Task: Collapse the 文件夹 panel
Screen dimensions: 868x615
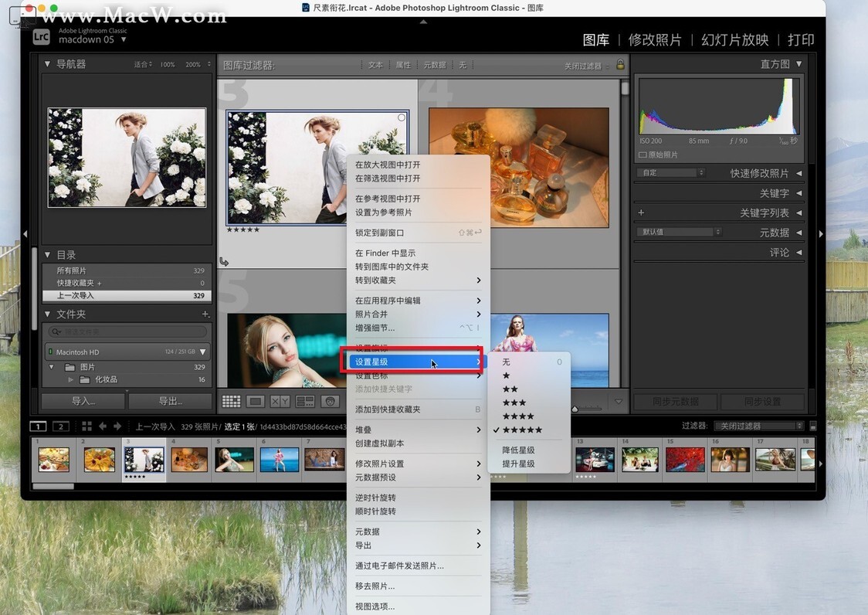Action: point(47,314)
